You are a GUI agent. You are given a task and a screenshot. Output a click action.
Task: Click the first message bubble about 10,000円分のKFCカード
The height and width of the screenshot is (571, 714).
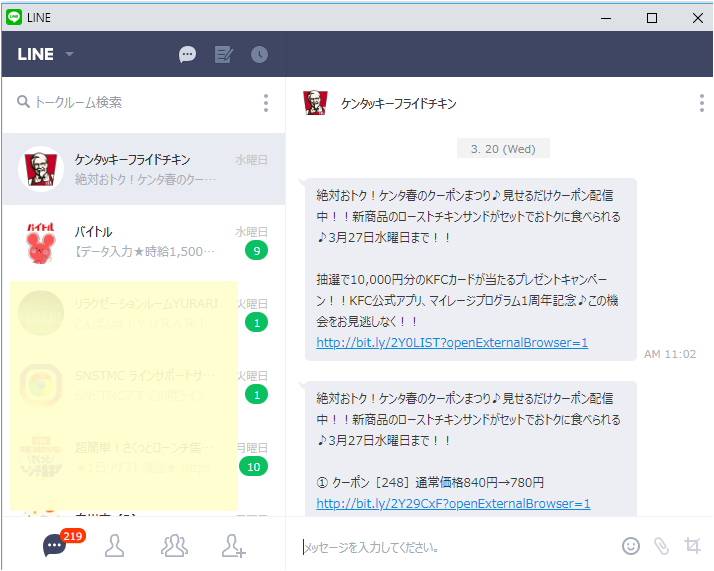tap(470, 270)
